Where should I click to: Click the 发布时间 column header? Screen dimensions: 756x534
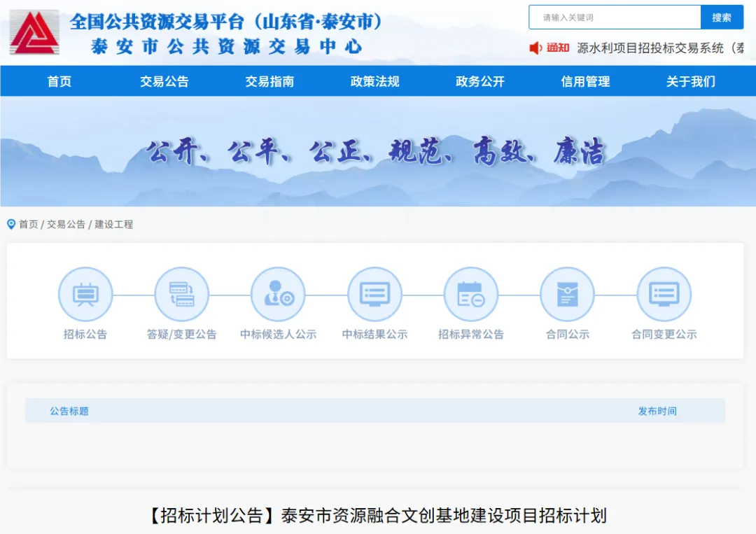point(657,411)
